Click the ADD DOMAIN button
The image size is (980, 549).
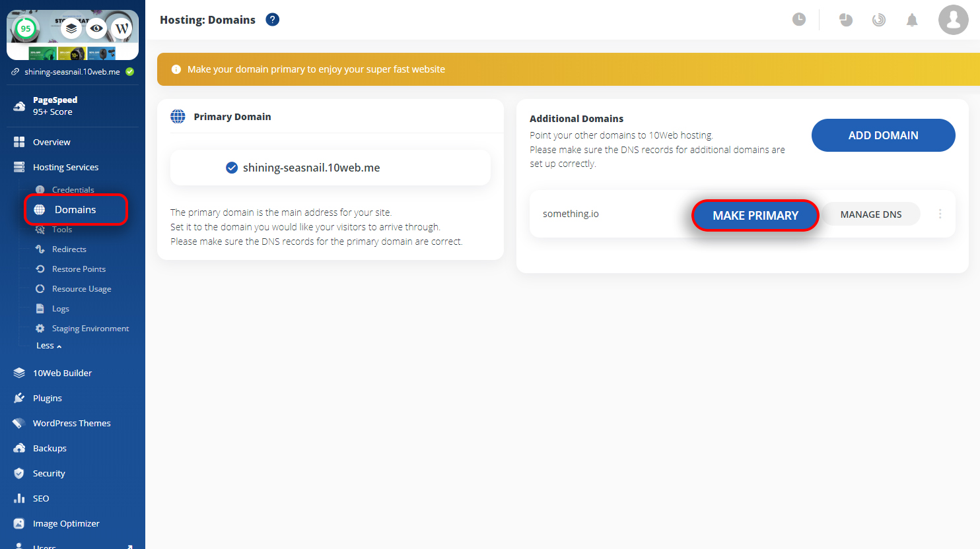[883, 135]
